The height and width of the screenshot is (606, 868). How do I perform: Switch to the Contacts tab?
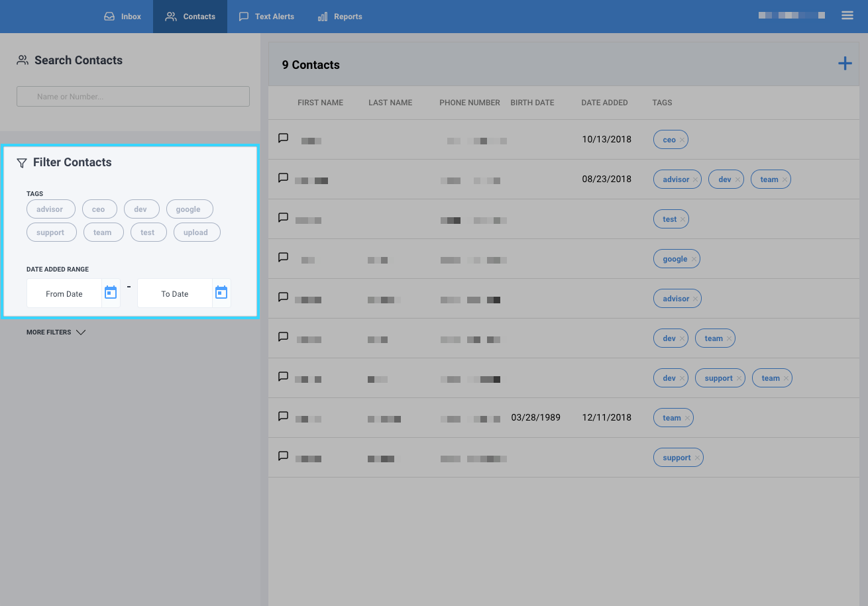coord(190,17)
